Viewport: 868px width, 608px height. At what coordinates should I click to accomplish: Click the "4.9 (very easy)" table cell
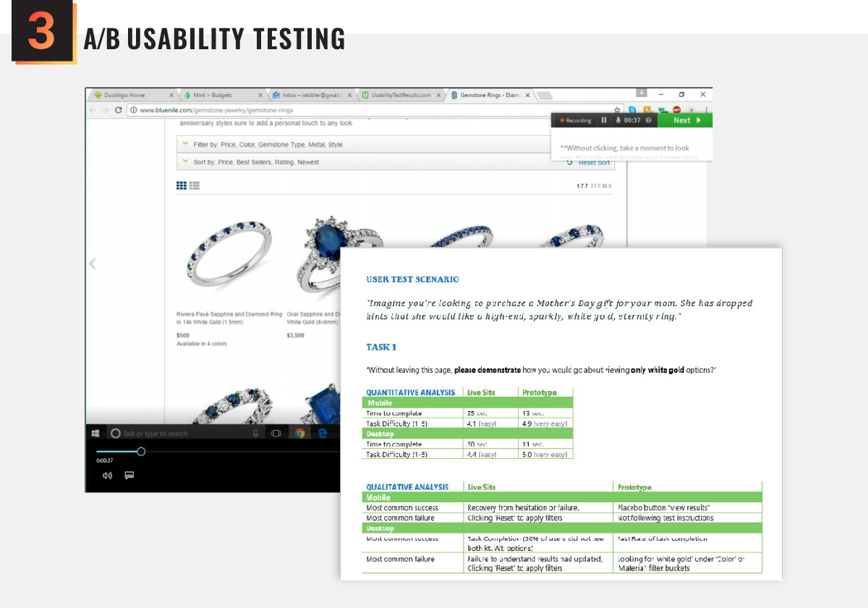[x=545, y=423]
